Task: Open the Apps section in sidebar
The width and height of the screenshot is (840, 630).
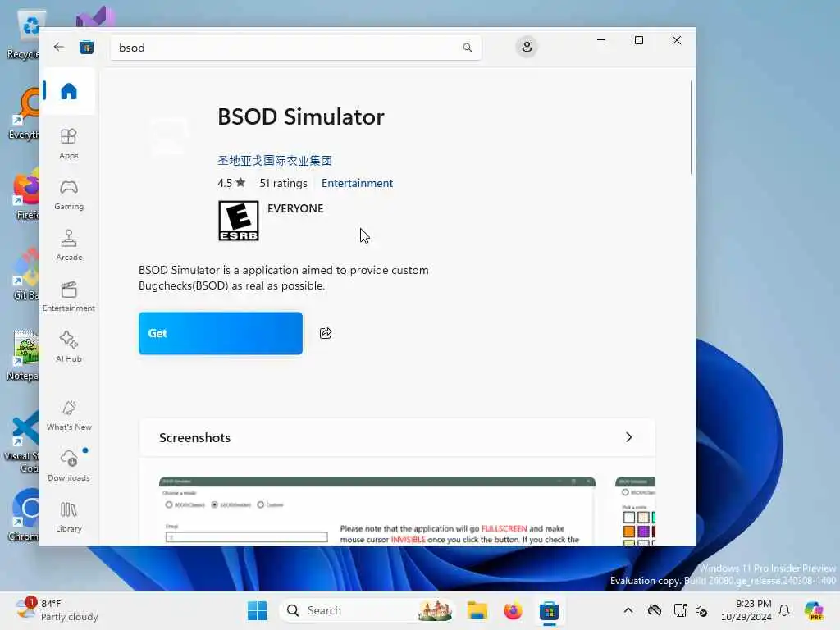Action: point(69,144)
